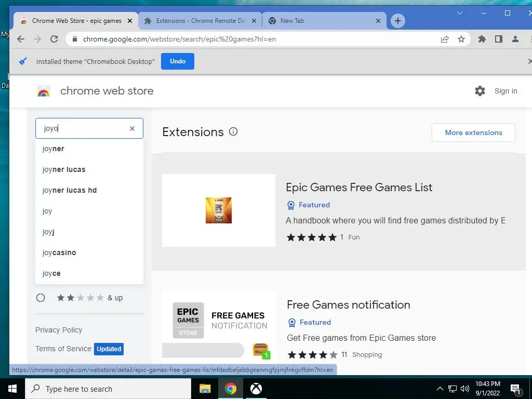
Task: Open the Extensions puzzle icon menu
Action: [482, 39]
